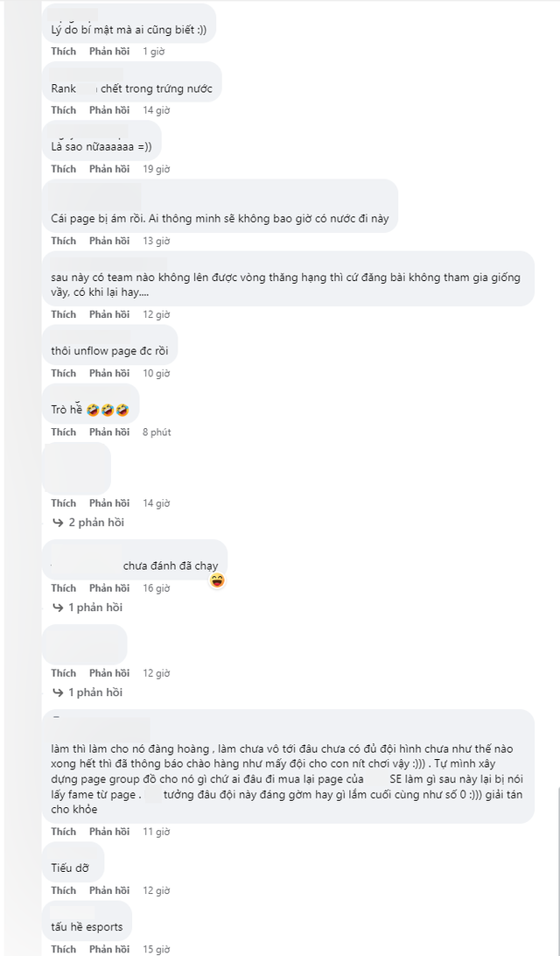Like the "Lý do bí mật" comment
This screenshot has height=956, width=560.
tap(64, 52)
